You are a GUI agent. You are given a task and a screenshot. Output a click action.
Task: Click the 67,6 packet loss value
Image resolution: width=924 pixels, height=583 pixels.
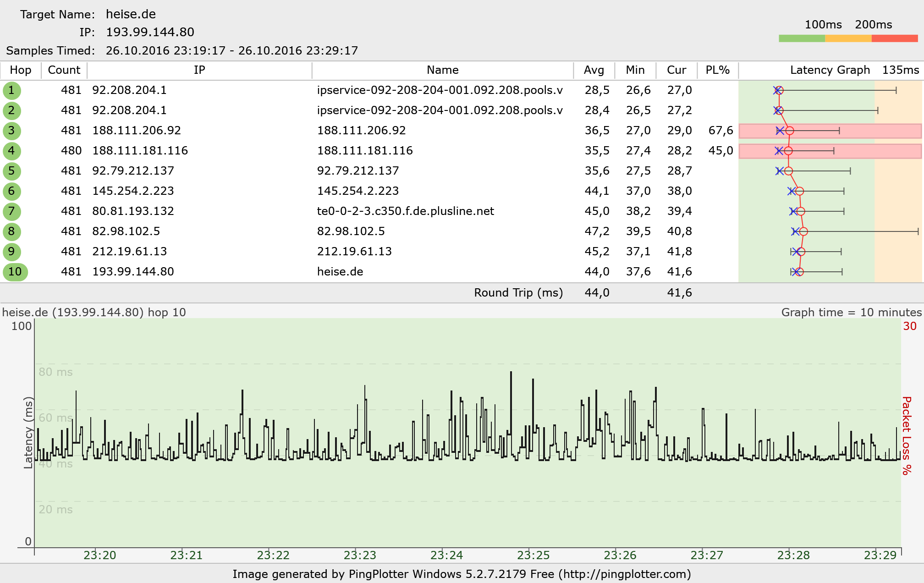click(720, 131)
